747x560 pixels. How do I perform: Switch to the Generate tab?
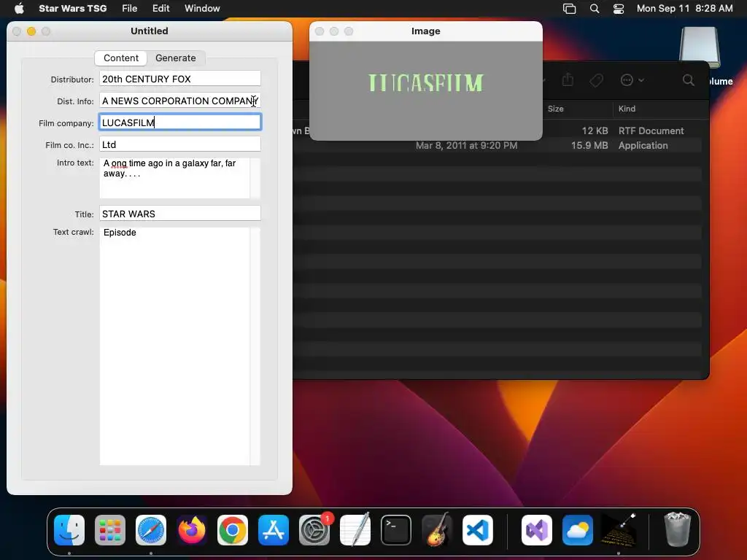(x=175, y=58)
